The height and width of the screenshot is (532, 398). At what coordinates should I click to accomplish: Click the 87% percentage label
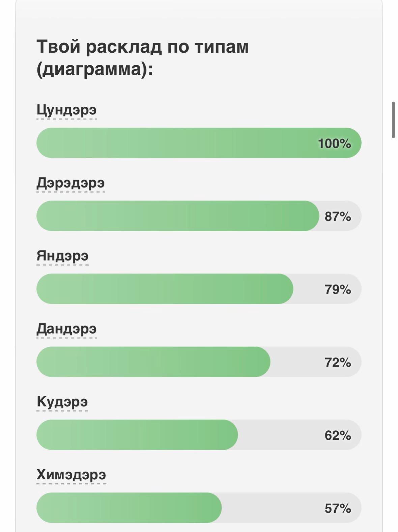(x=338, y=216)
